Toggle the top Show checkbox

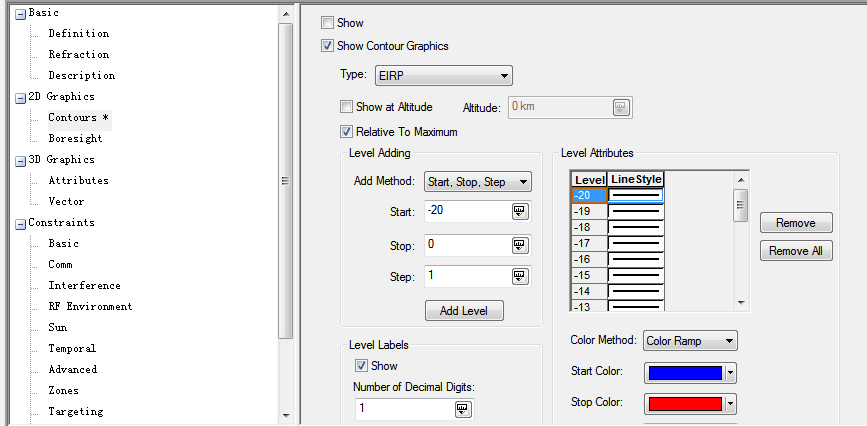click(327, 23)
